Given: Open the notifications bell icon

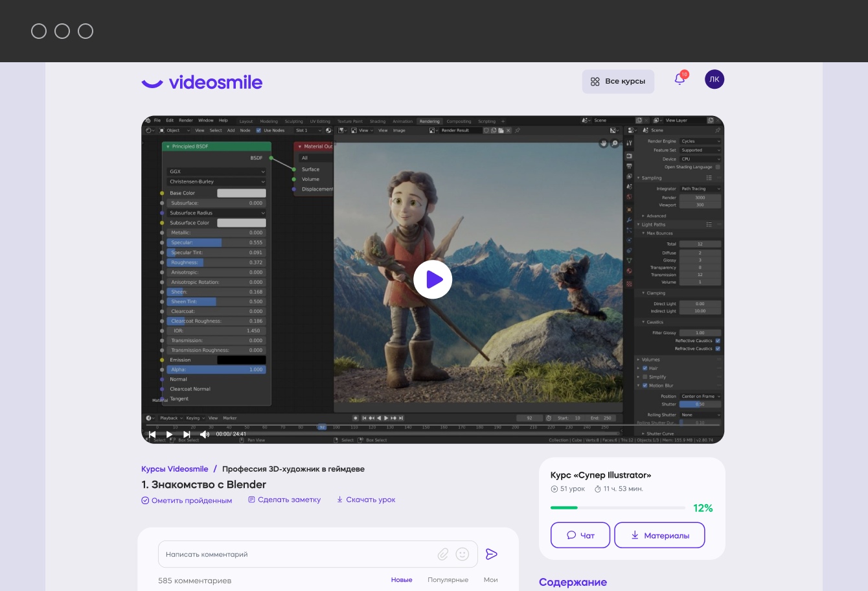Looking at the screenshot, I should [680, 79].
